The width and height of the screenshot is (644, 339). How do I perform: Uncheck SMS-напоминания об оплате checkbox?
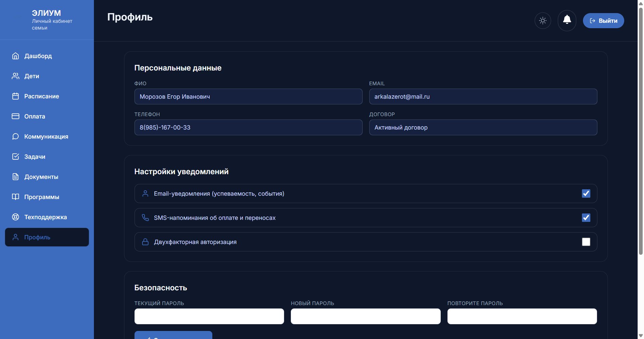586,218
